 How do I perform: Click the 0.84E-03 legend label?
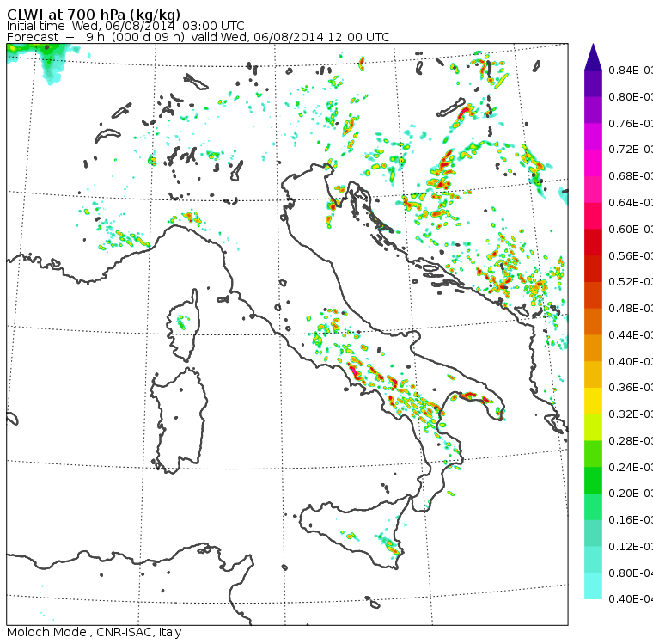(631, 70)
